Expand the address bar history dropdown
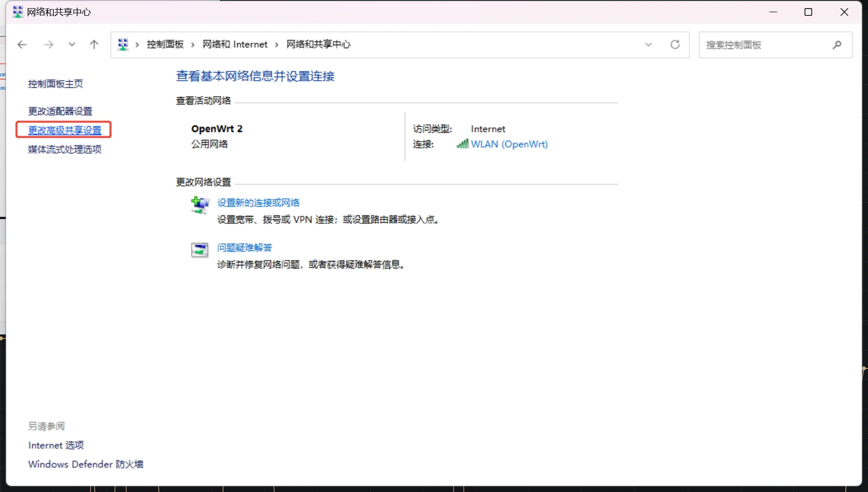Image resolution: width=868 pixels, height=492 pixels. click(648, 45)
